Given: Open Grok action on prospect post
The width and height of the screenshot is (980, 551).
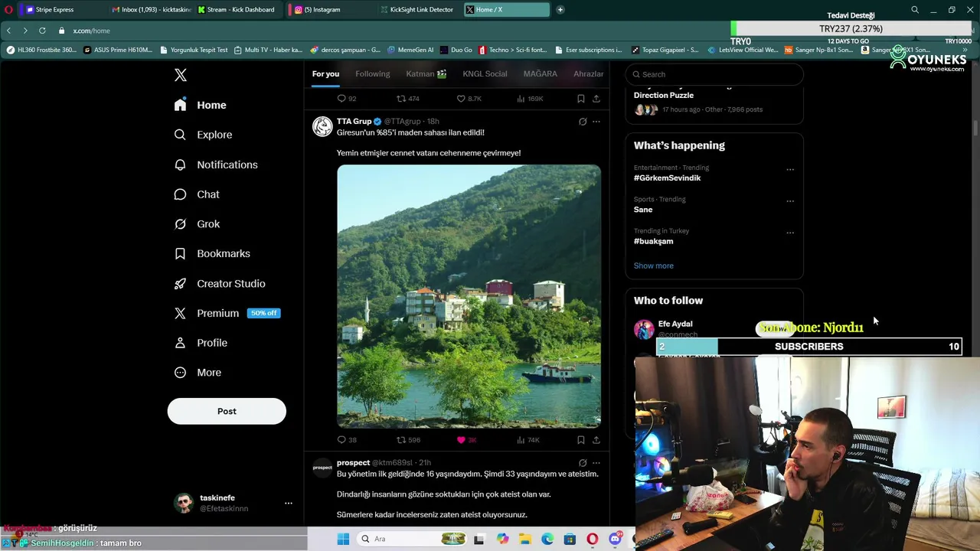Looking at the screenshot, I should (583, 463).
